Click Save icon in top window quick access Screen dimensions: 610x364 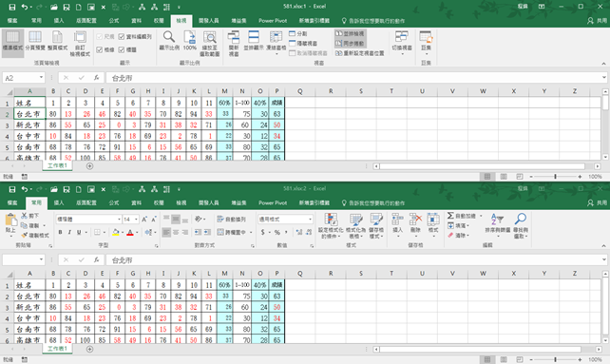(x=12, y=7)
